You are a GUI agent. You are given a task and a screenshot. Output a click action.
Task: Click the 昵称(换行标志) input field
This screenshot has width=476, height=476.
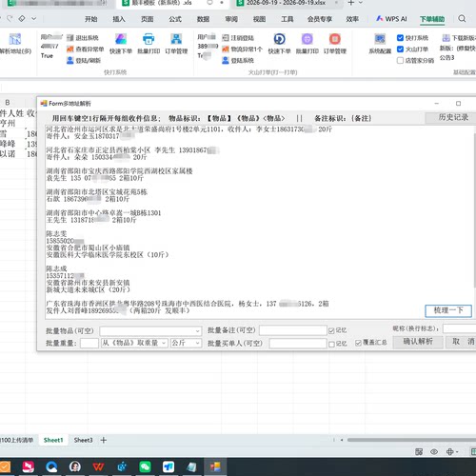459,328
